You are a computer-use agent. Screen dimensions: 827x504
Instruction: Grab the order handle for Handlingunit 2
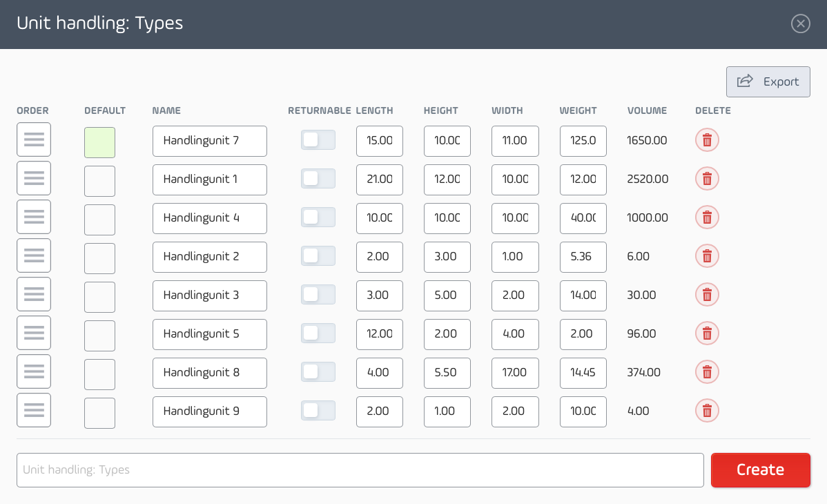click(x=34, y=256)
